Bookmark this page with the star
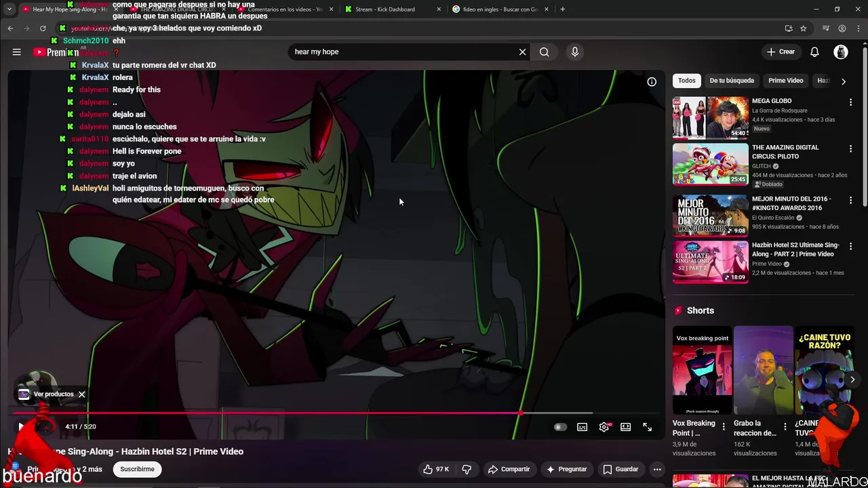Screen dimensions: 868x488 803,28
